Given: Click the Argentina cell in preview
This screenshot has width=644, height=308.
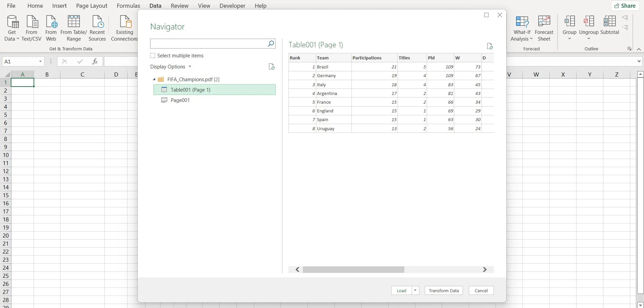Looking at the screenshot, I should coord(333,93).
